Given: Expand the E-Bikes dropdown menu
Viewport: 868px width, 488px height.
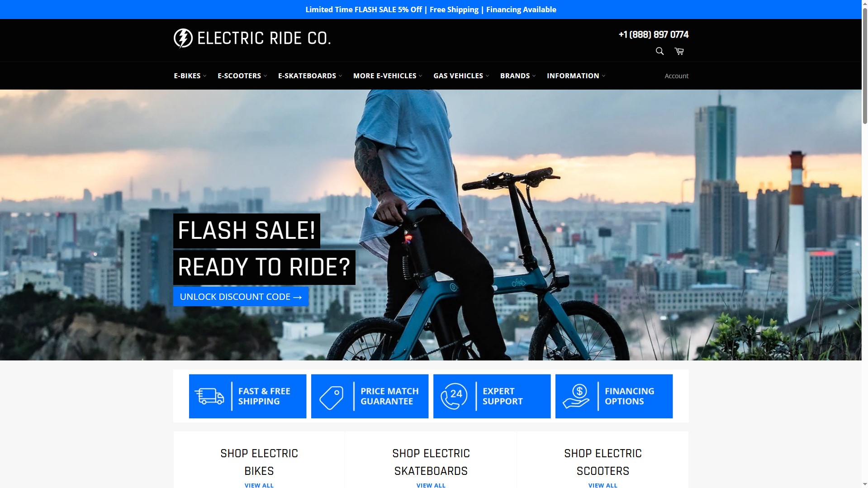Looking at the screenshot, I should click(190, 76).
